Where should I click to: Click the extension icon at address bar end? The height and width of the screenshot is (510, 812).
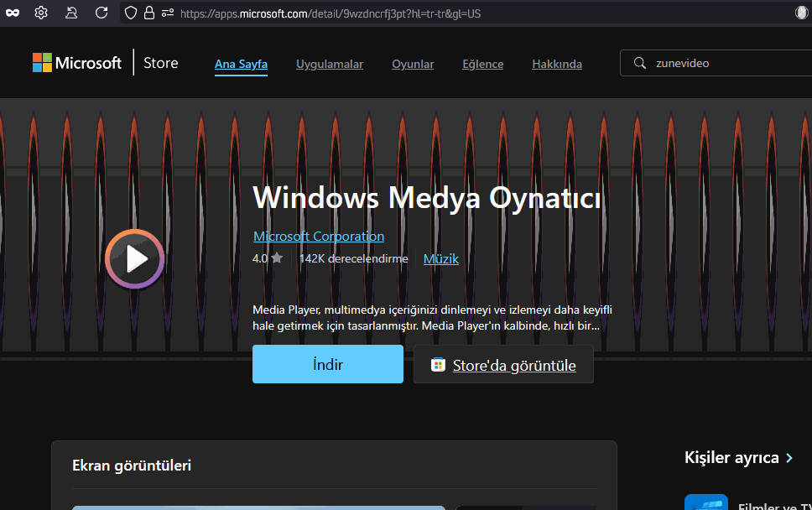(802, 13)
